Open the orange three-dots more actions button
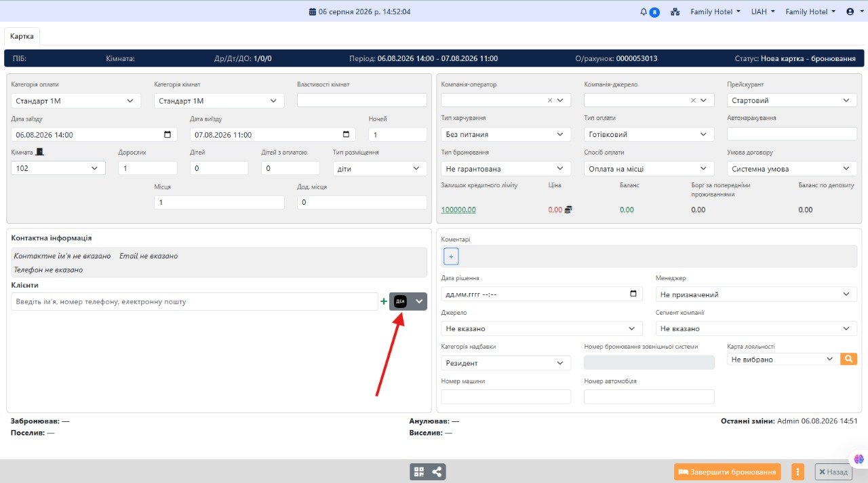Viewport: 868px width, 483px height. (x=797, y=472)
